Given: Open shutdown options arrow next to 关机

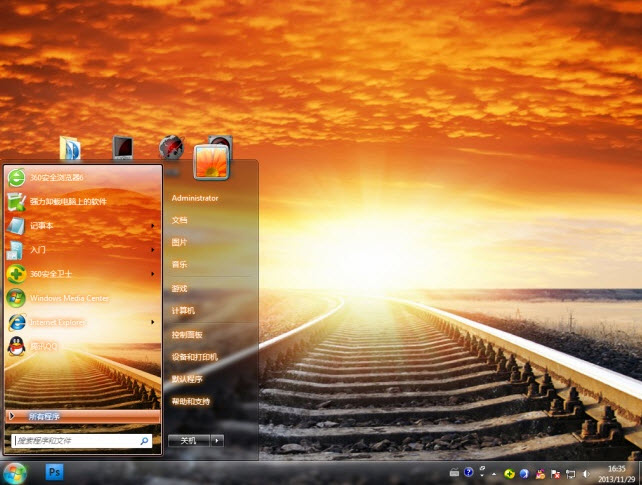Looking at the screenshot, I should click(217, 441).
